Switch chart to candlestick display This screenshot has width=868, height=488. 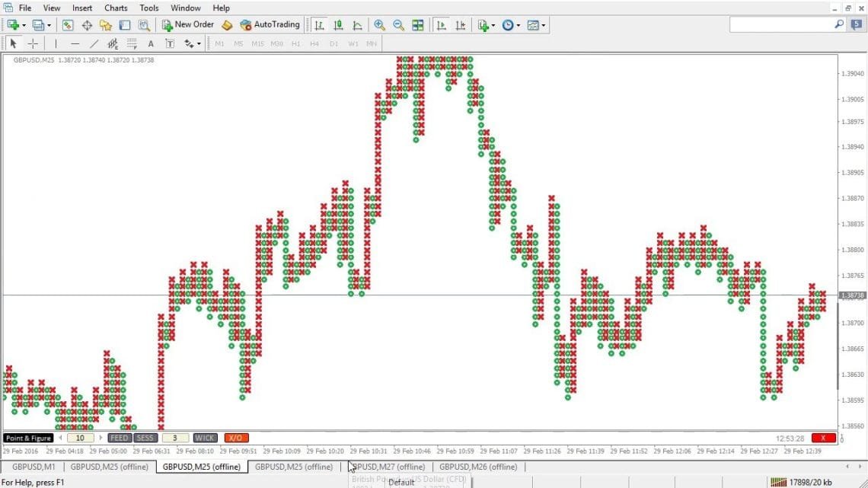[338, 25]
